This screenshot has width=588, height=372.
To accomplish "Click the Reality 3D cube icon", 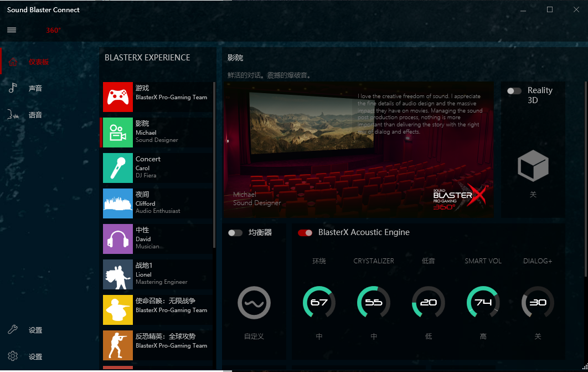I will click(533, 166).
